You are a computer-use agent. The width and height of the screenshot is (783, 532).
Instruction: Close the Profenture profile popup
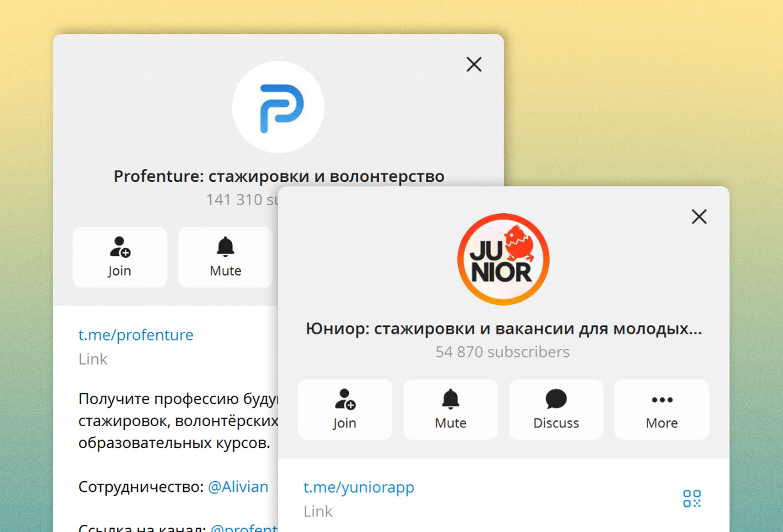coord(474,64)
